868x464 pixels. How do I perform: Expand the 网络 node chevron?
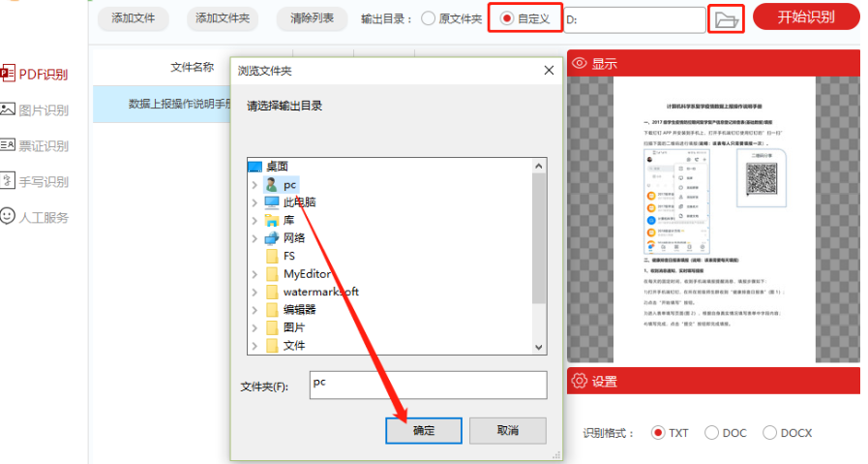coord(254,238)
